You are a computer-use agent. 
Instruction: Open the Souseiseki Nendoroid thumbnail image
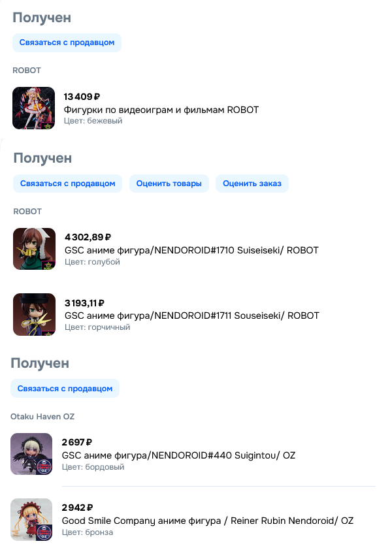pos(35,314)
